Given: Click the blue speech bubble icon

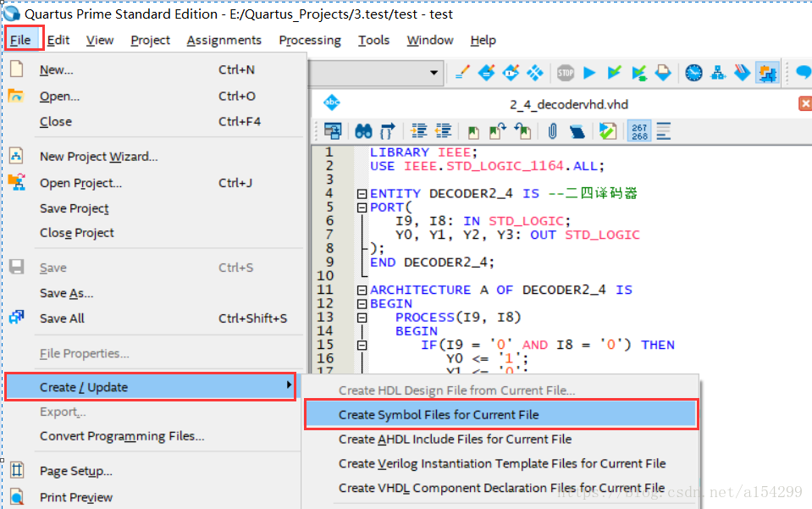Looking at the screenshot, I should (x=804, y=72).
